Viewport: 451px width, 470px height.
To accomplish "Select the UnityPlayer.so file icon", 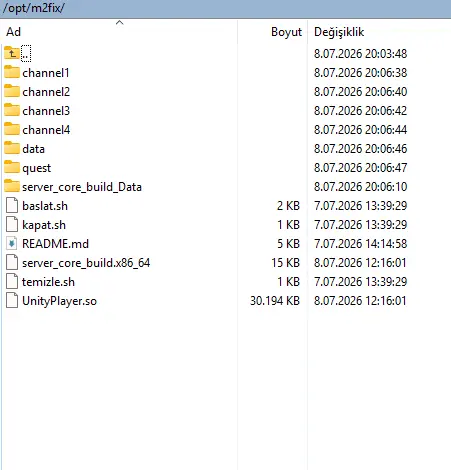I will coord(12,300).
